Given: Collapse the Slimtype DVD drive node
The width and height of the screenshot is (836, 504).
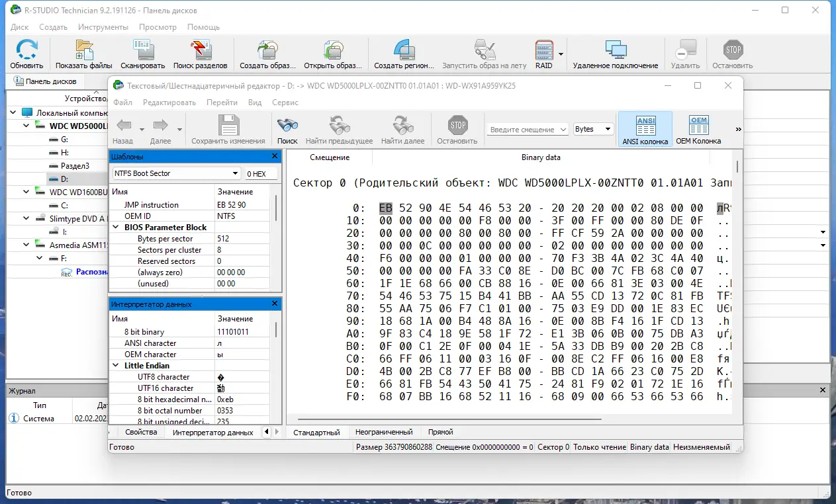Looking at the screenshot, I should 26,218.
